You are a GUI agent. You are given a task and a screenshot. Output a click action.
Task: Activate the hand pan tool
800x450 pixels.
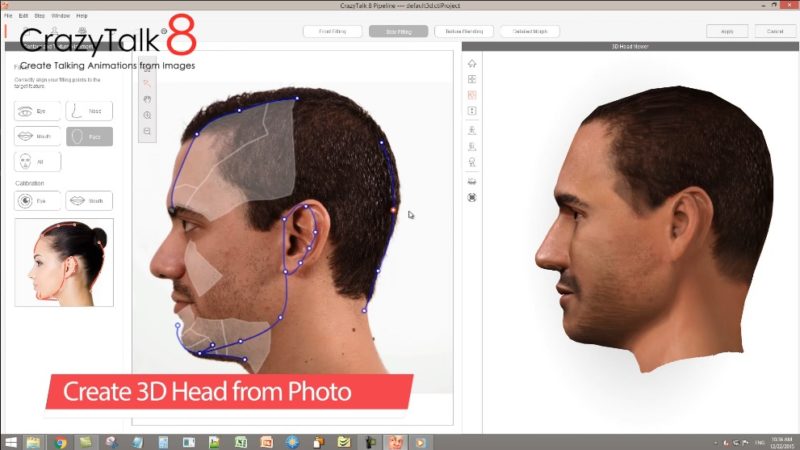147,99
